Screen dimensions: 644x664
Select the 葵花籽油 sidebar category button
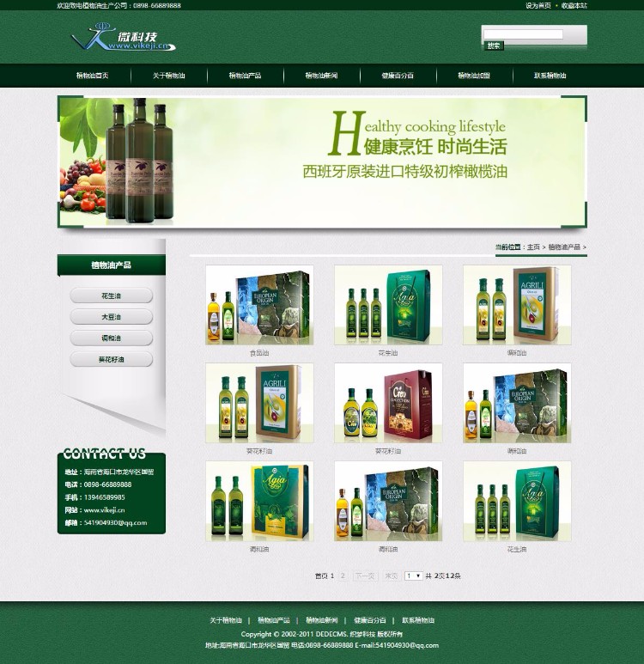point(112,359)
